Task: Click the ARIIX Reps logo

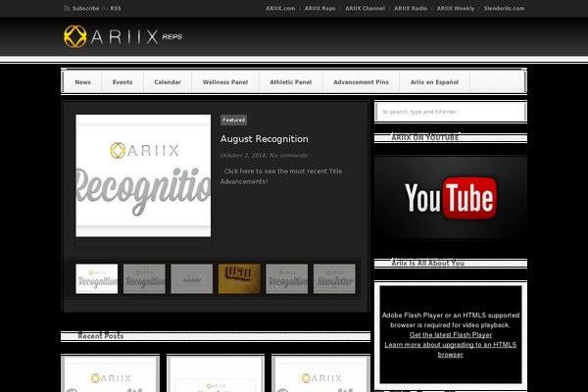Action: click(123, 36)
